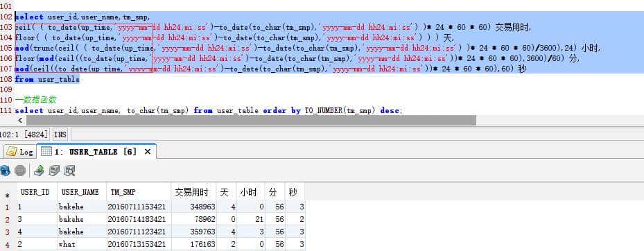Click the INS insert mode indicator

point(60,135)
